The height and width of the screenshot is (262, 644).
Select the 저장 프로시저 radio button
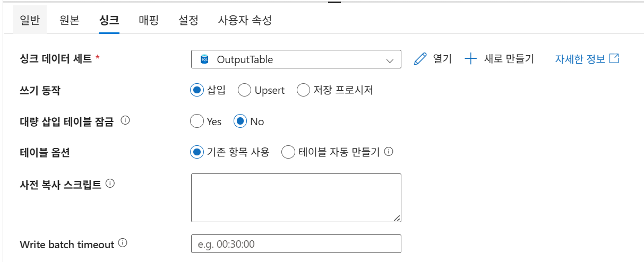[x=303, y=90]
